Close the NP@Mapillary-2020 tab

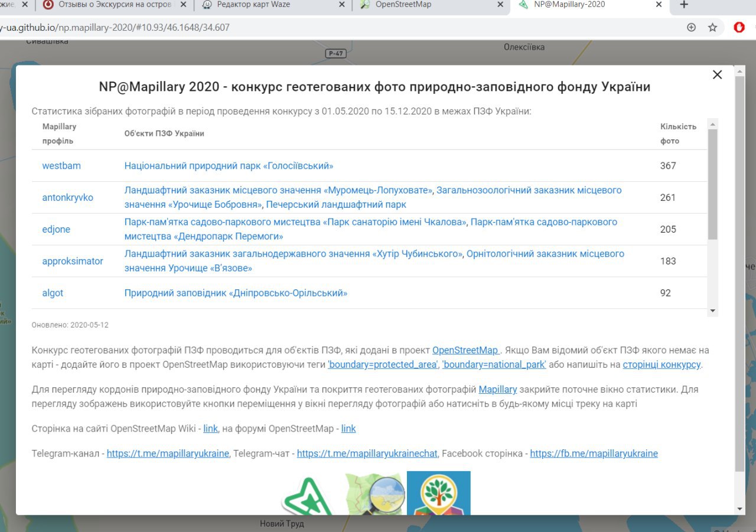point(659,5)
